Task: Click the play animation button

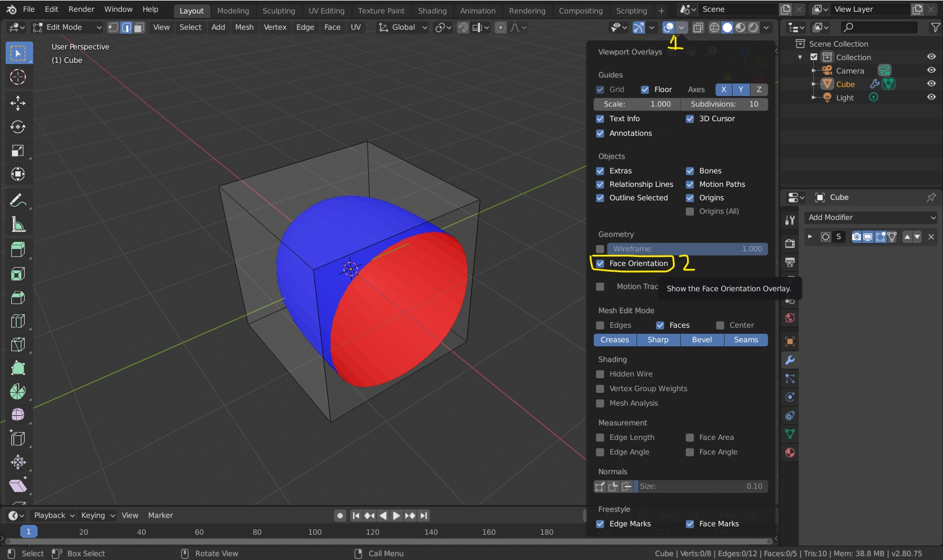Action: [396, 516]
